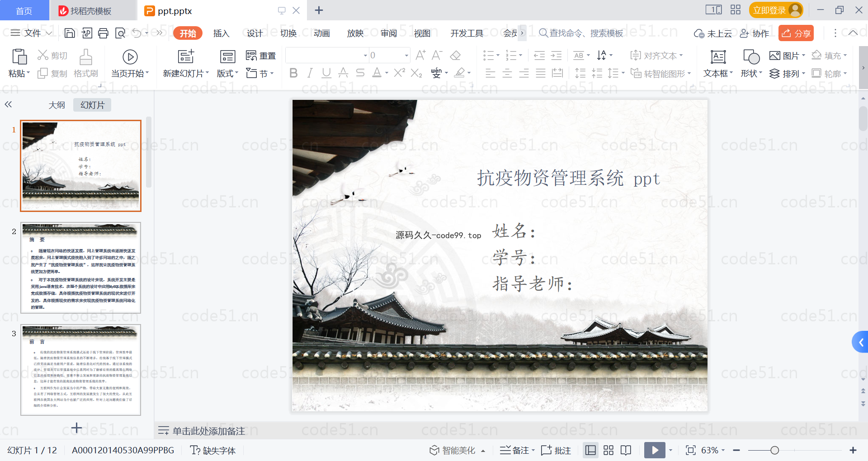868x461 pixels.
Task: Click the Format Painter (格式刷) icon
Action: click(x=86, y=57)
